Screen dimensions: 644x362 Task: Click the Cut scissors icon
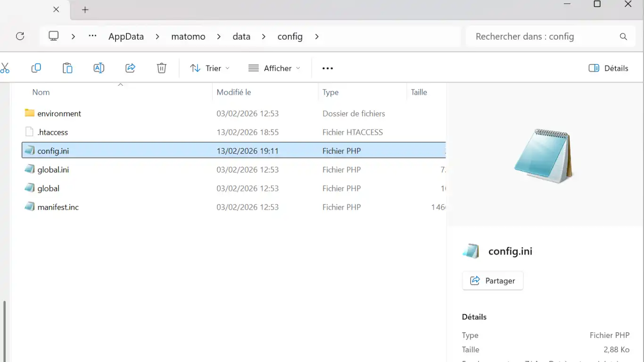click(5, 68)
